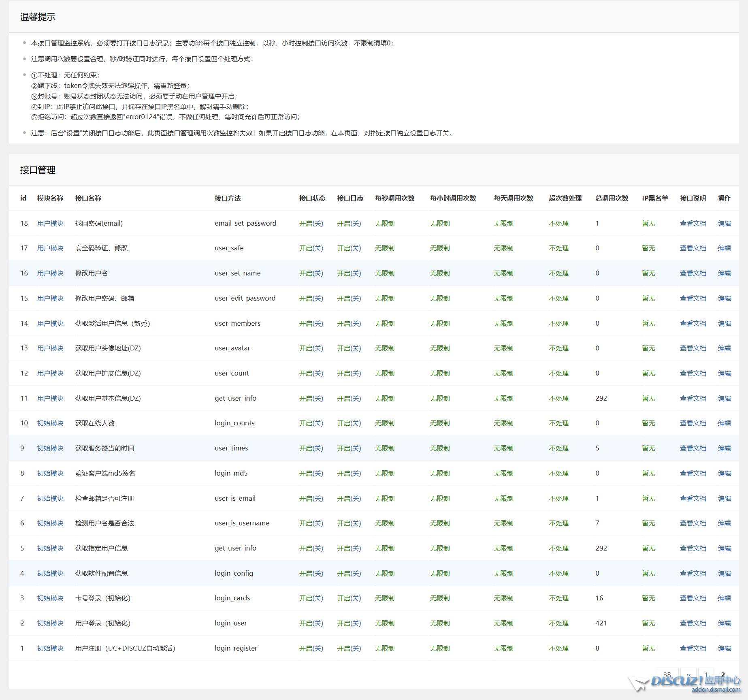Edit the login_cards interface

point(724,598)
